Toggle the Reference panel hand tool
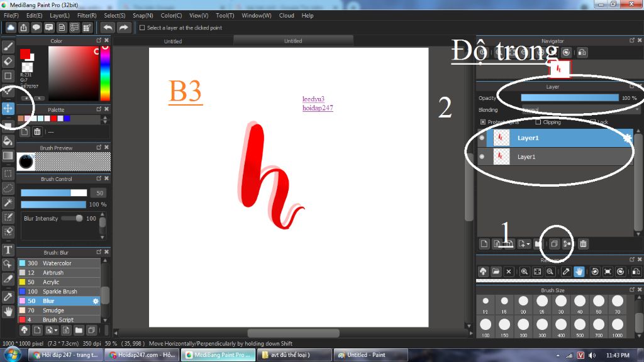 point(579,271)
